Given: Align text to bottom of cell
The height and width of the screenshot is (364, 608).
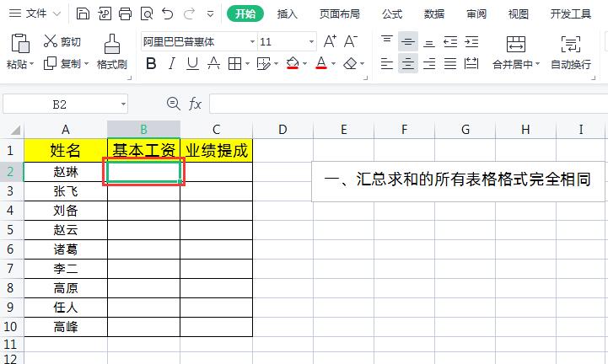Looking at the screenshot, I should click(429, 42).
